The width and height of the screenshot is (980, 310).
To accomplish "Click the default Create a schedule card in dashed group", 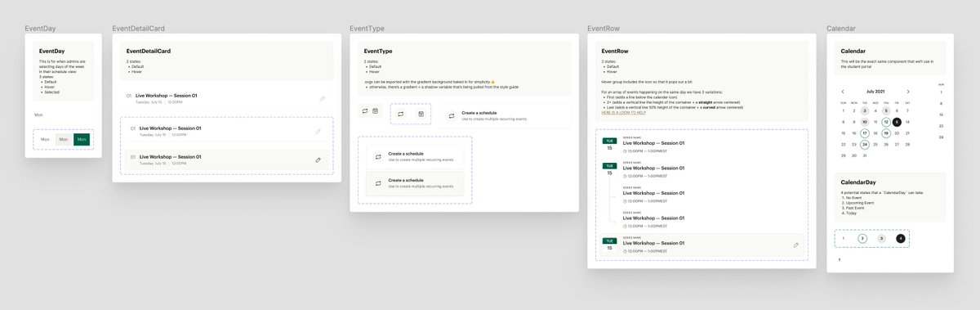I will [415, 157].
